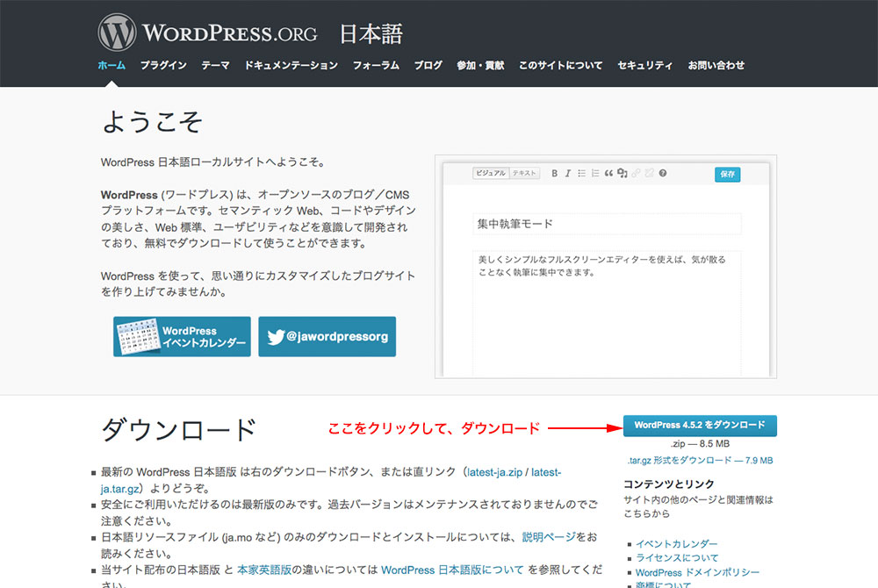
Task: Click the WordPress 4.5.2 をダウンロード button
Action: [x=700, y=425]
